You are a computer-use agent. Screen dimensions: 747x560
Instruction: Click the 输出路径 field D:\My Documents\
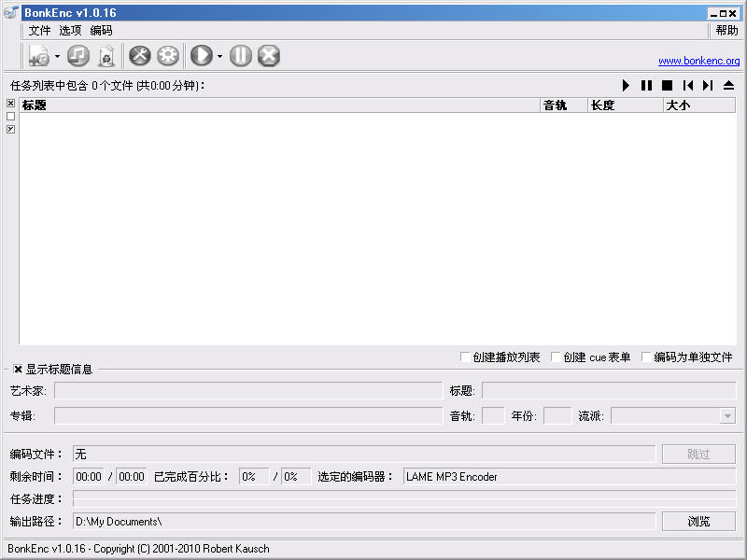(x=364, y=522)
